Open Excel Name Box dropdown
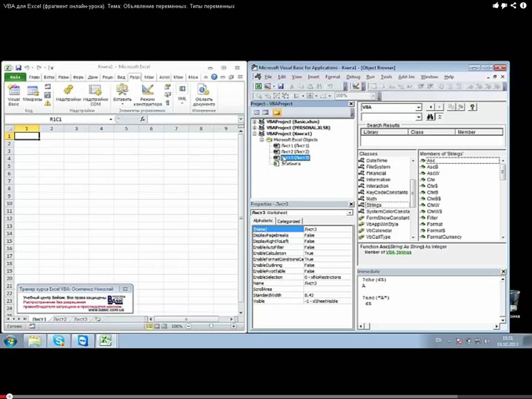 click(x=111, y=119)
